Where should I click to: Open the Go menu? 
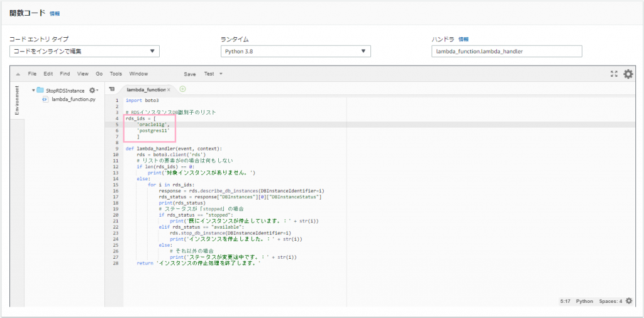(x=99, y=74)
